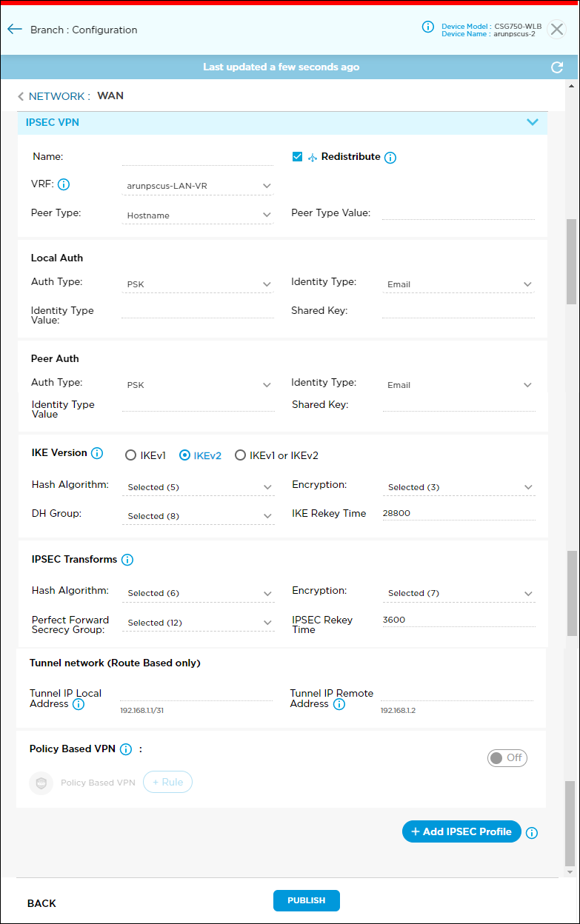Viewport: 580px width, 924px height.
Task: Click info icon for Tunnel IP Local Address
Action: click(x=79, y=704)
